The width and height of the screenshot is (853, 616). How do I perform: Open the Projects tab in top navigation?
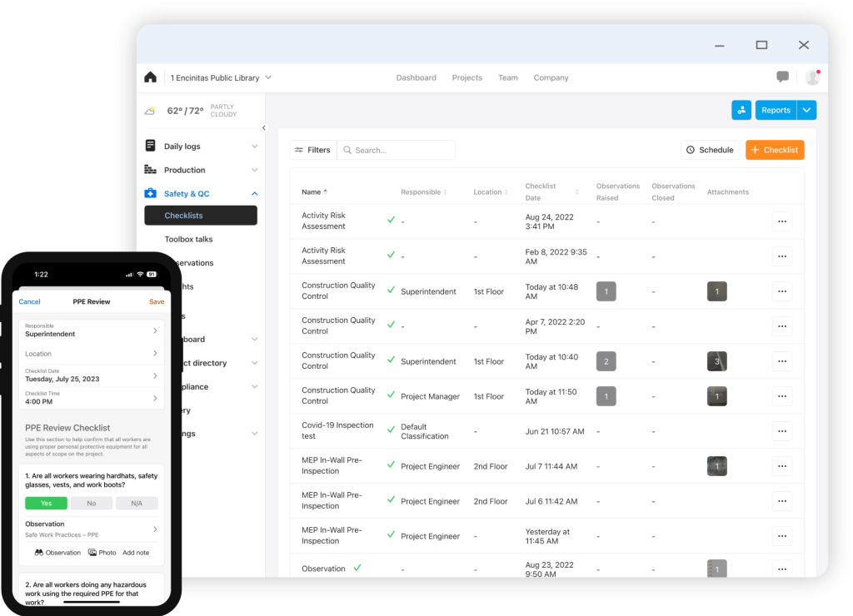point(466,78)
